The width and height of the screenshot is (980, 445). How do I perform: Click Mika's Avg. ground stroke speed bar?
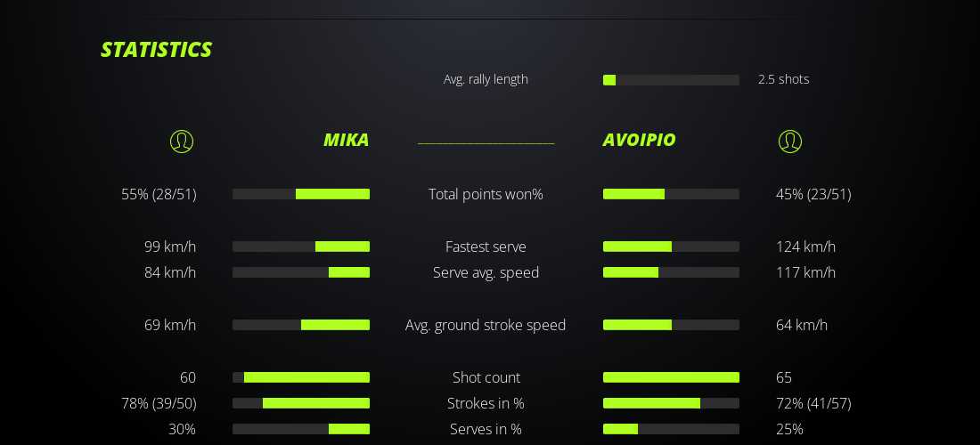click(301, 325)
